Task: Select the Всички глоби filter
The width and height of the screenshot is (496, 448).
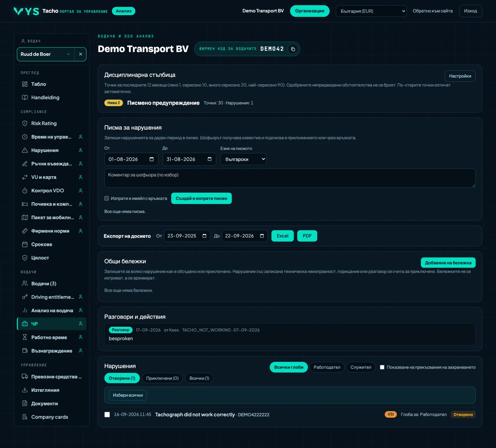Action: [x=289, y=367]
